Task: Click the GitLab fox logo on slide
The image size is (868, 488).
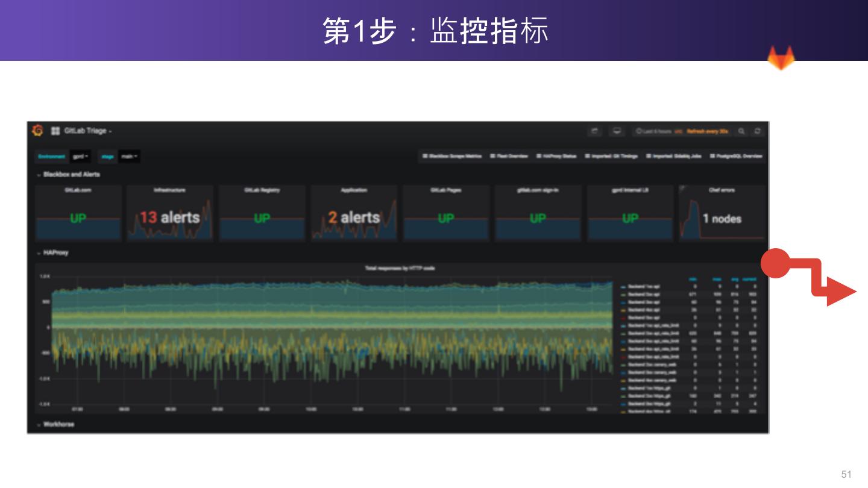Action: pyautogui.click(x=781, y=58)
